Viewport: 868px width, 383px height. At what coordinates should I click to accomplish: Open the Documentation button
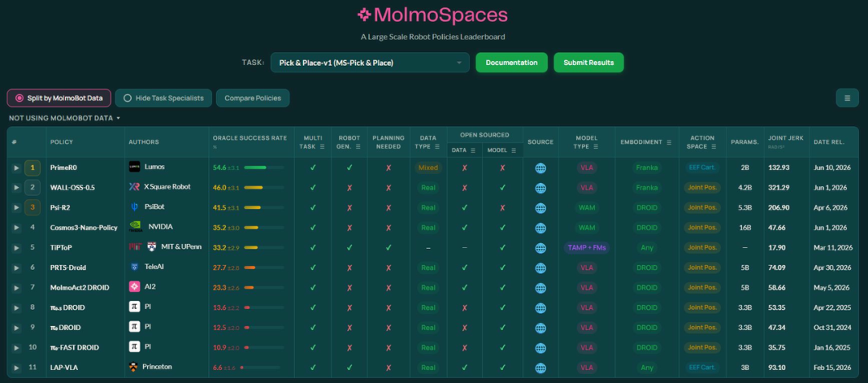tap(511, 63)
